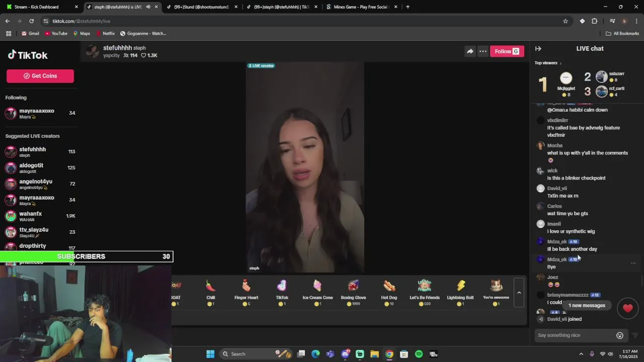The width and height of the screenshot is (644, 362).
Task: Open the Gmail bookmark
Action: [x=30, y=34]
